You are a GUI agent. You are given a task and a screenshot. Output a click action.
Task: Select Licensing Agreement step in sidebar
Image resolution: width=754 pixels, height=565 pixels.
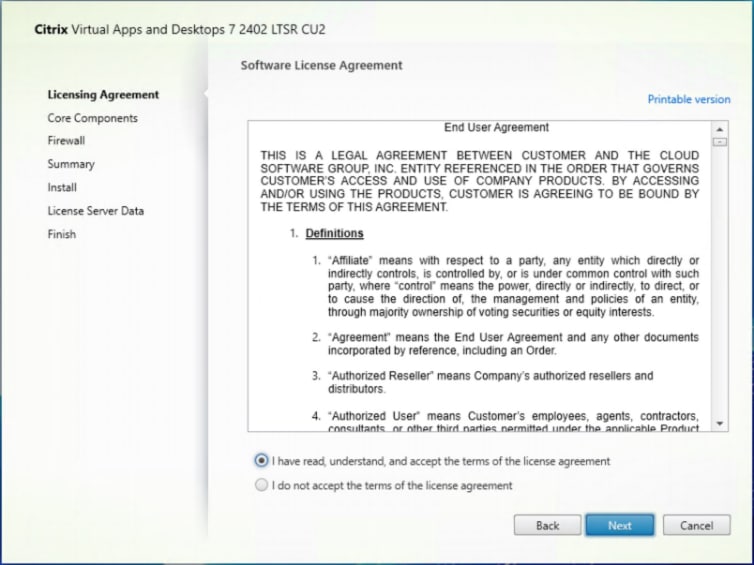103,95
